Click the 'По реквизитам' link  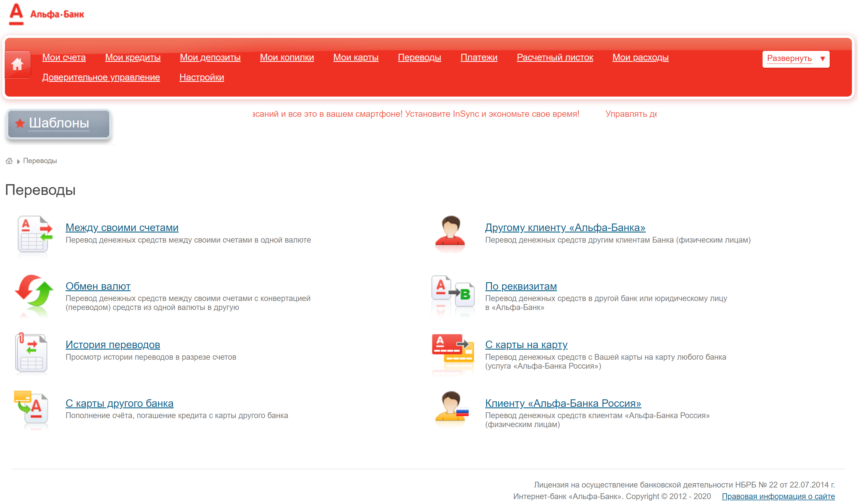point(521,286)
